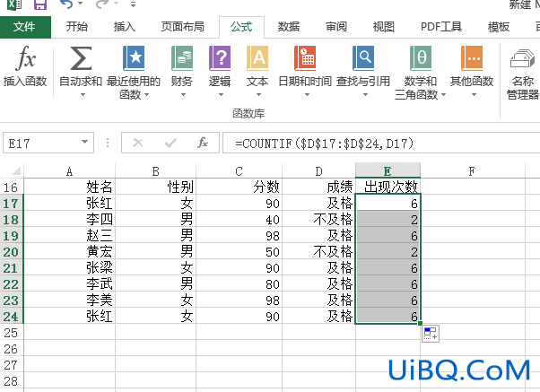Expand the 文本 dropdown arrow
540x392 pixels.
(258, 94)
